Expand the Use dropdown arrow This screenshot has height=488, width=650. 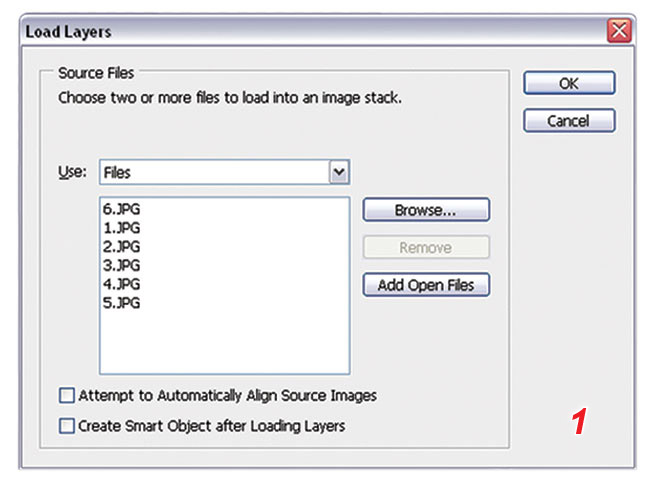pos(339,172)
